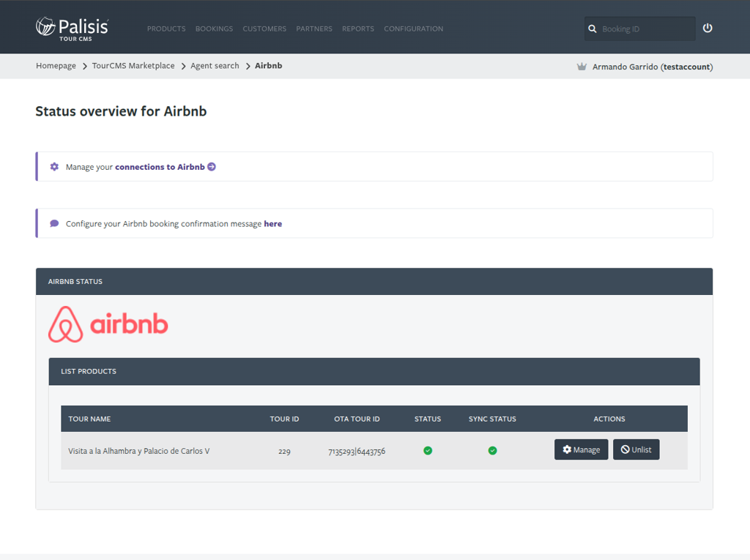The height and width of the screenshot is (560, 750).
Task: Click the green Sync Status check icon
Action: (492, 450)
